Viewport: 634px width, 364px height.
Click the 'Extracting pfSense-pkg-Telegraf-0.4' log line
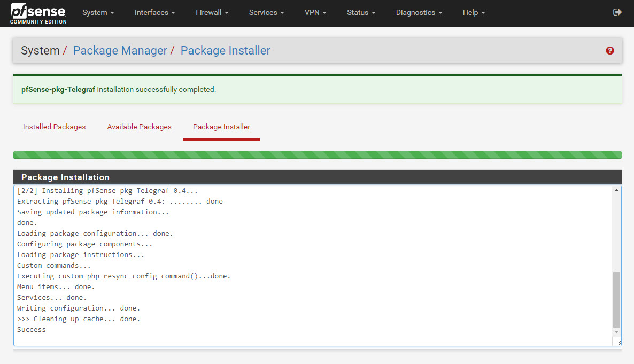pyautogui.click(x=120, y=202)
